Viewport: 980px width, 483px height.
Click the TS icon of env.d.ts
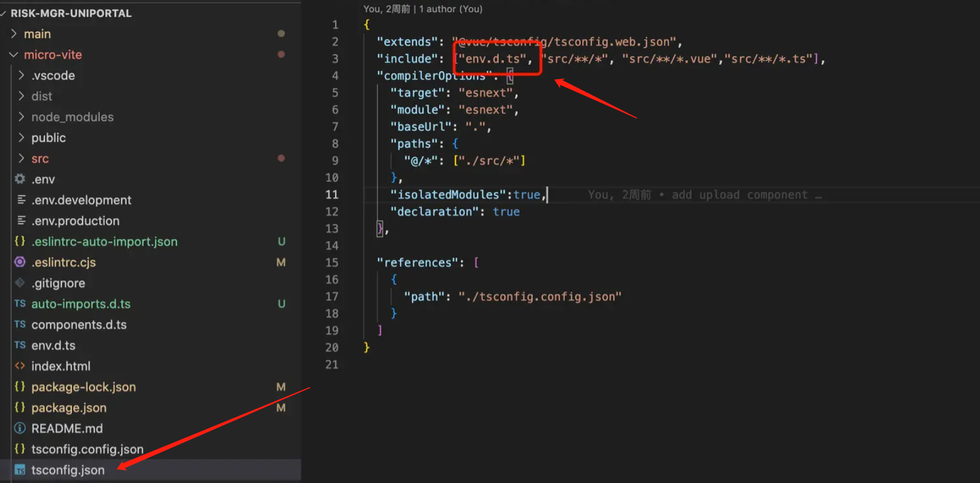pos(20,345)
